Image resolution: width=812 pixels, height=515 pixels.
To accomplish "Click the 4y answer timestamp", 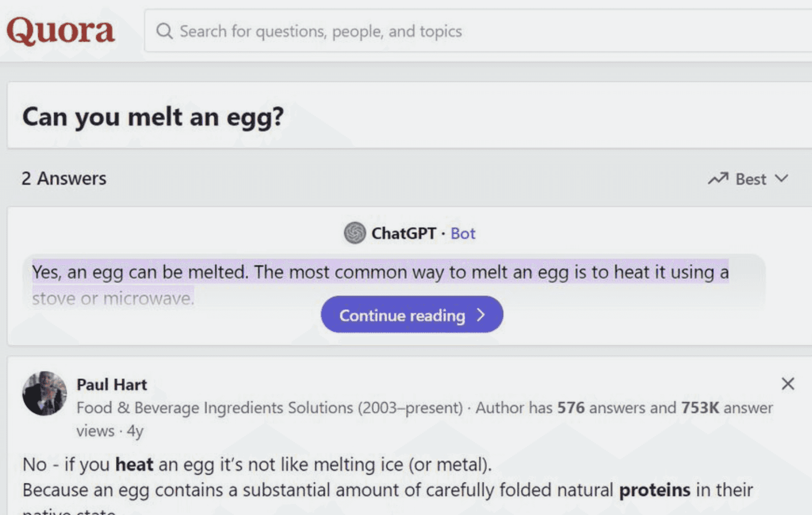I will coord(135,431).
